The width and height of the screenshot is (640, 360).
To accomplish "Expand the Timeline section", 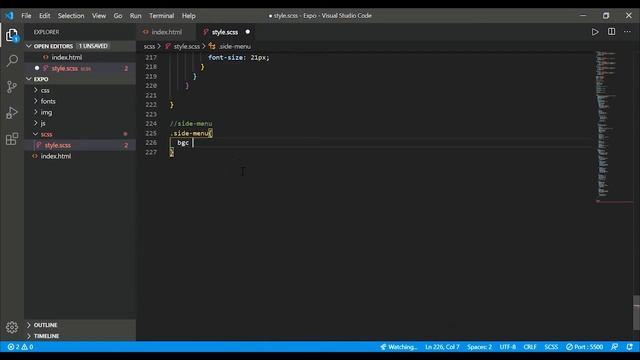I will click(x=80, y=336).
